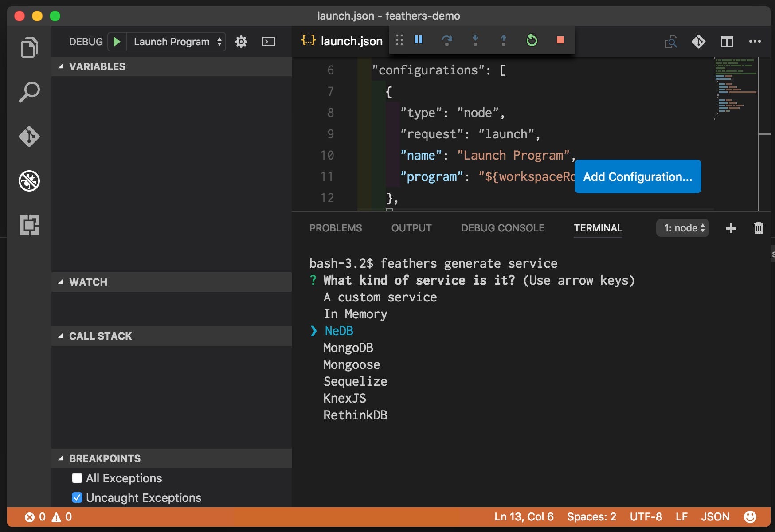The height and width of the screenshot is (532, 775).
Task: Open the '1: node' terminal selector
Action: pyautogui.click(x=683, y=228)
